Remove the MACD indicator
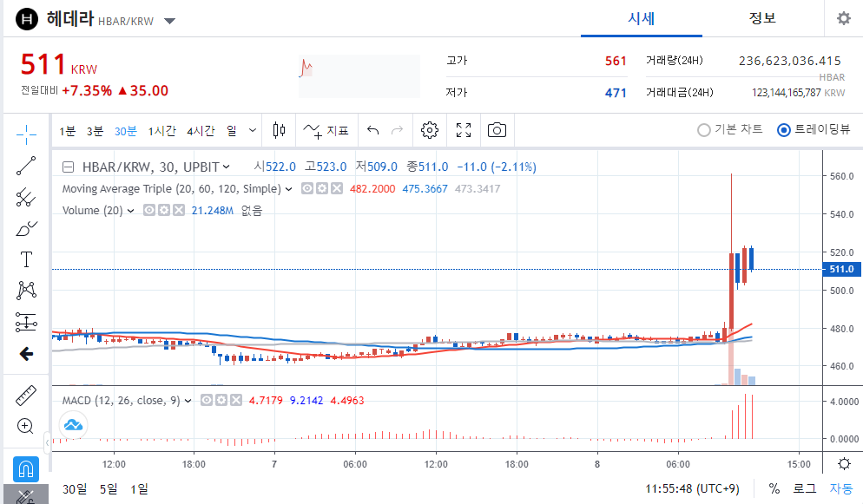This screenshot has height=504, width=863. [236, 400]
